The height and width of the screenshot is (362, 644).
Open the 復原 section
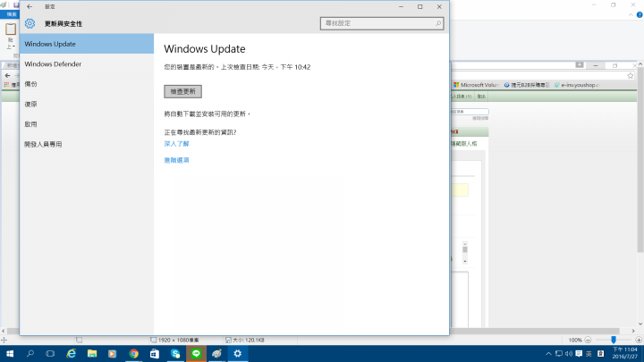[x=87, y=105]
